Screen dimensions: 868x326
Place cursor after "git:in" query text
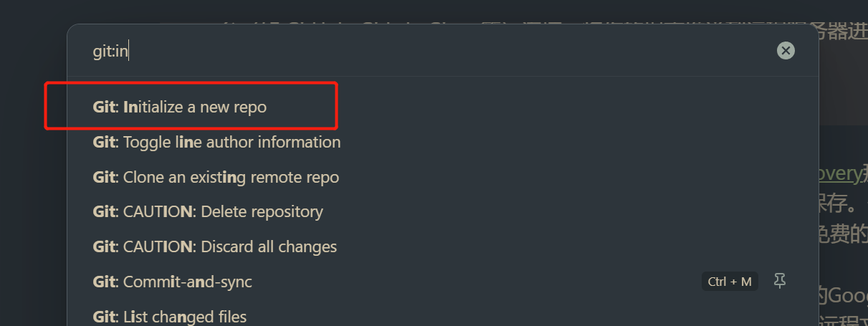pos(128,52)
